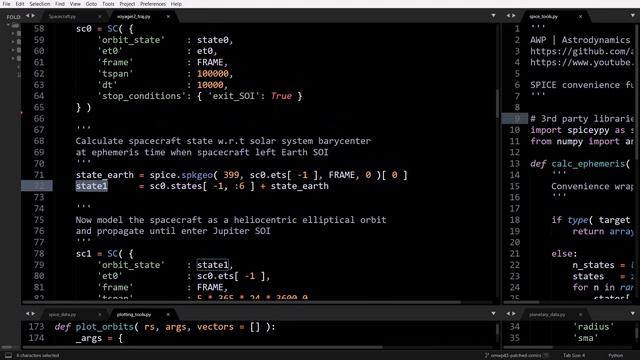Close the planetary_data.py tab
The height and width of the screenshot is (360, 640).
click(580, 315)
